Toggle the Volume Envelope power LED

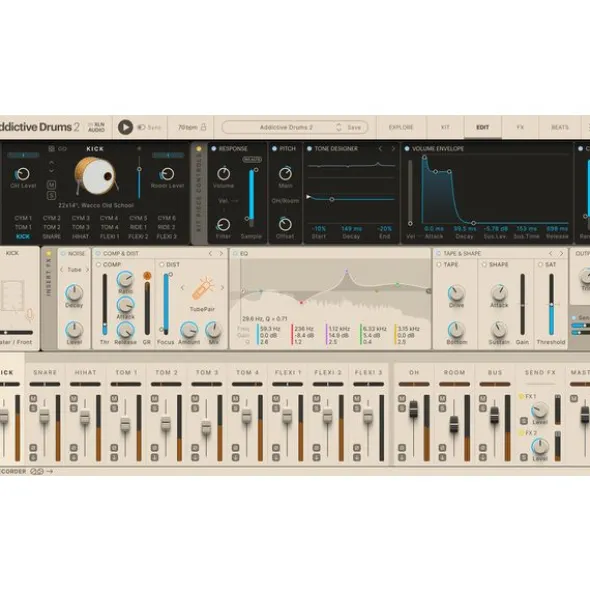pos(407,149)
